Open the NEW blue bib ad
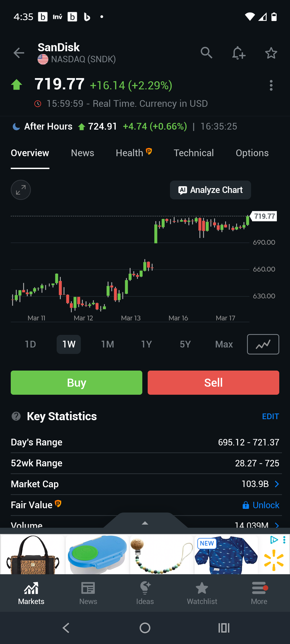Screen dimensions: 290x644 (x=226, y=554)
